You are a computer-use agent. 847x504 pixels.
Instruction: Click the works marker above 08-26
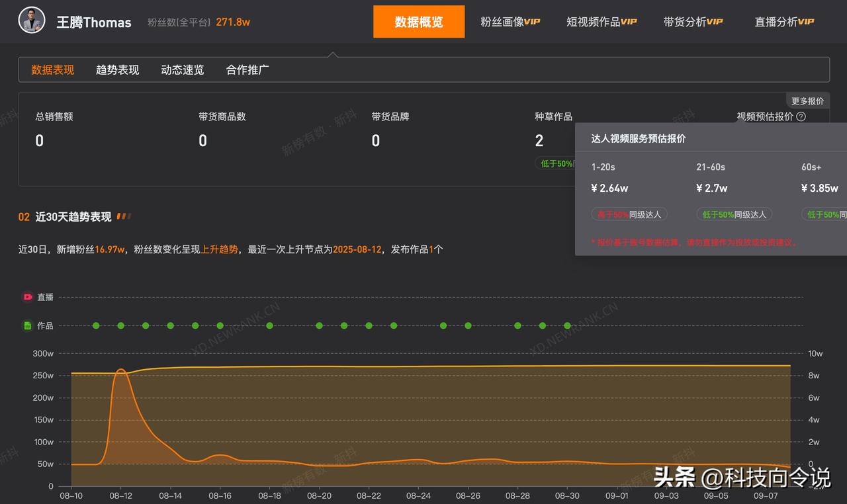point(468,325)
